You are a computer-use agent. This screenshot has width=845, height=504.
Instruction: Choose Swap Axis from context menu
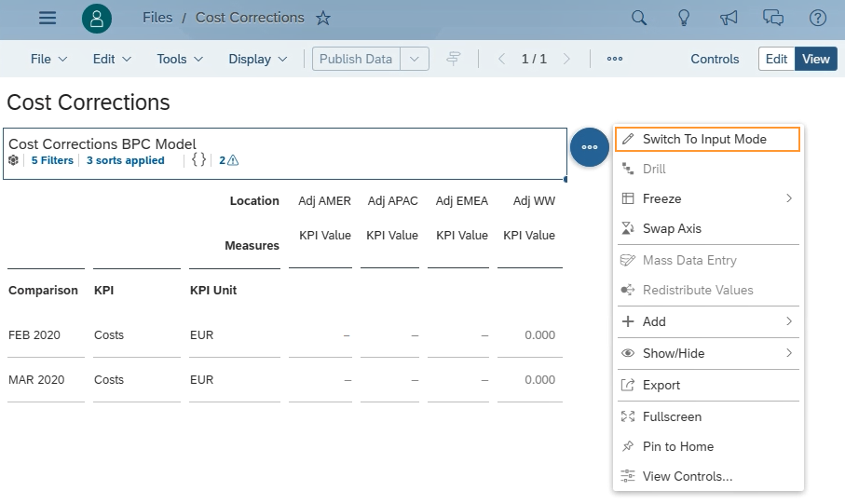pos(707,228)
